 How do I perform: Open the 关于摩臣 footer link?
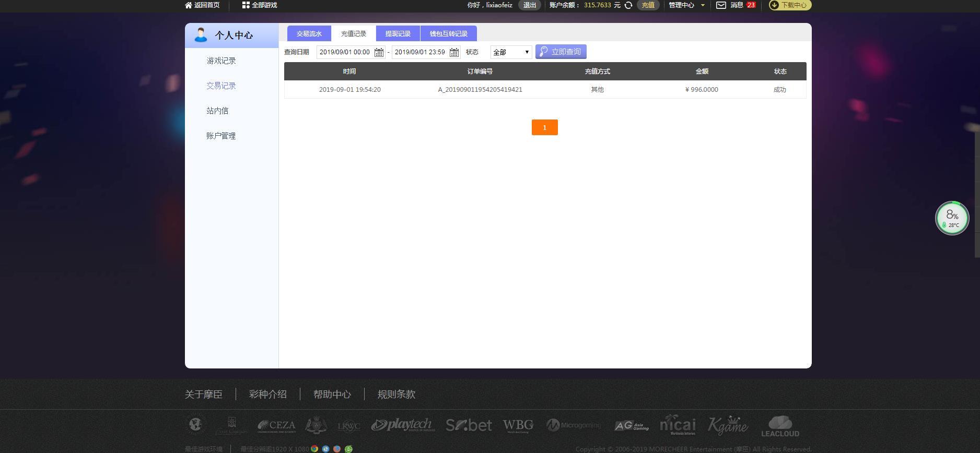[204, 395]
